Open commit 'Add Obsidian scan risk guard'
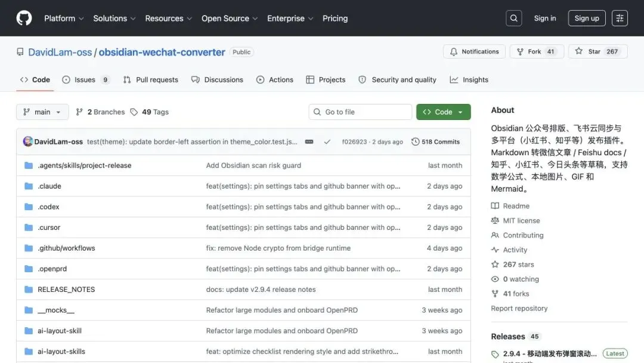Viewport: 644px width, 363px height. 253,165
